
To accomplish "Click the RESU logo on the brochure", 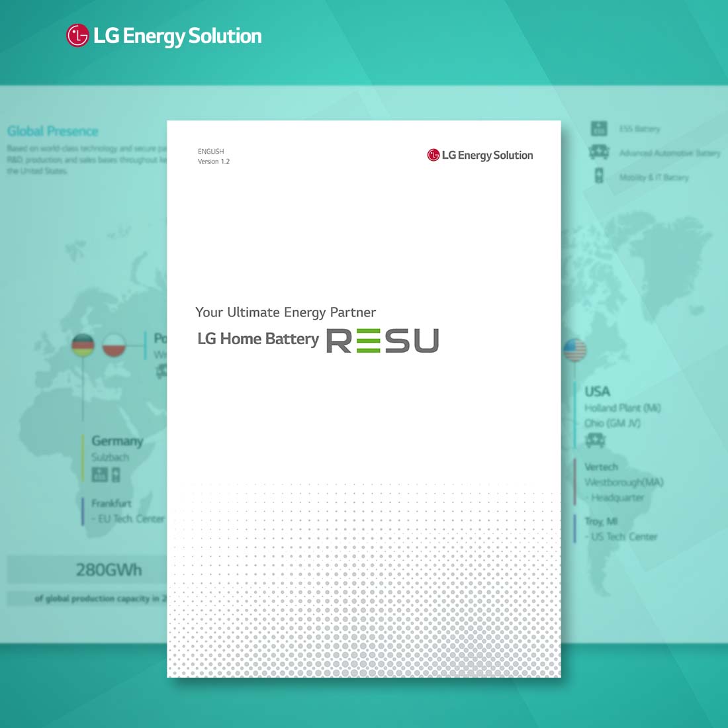I will coord(383,340).
